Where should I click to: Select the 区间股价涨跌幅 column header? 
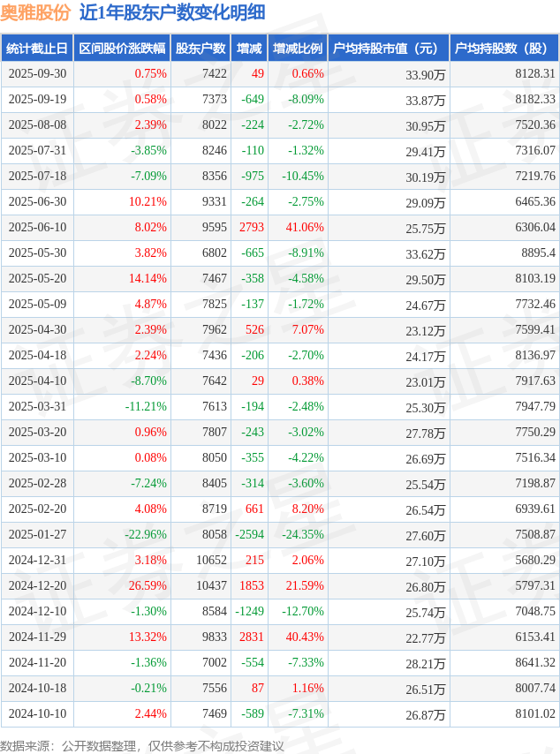(122, 49)
